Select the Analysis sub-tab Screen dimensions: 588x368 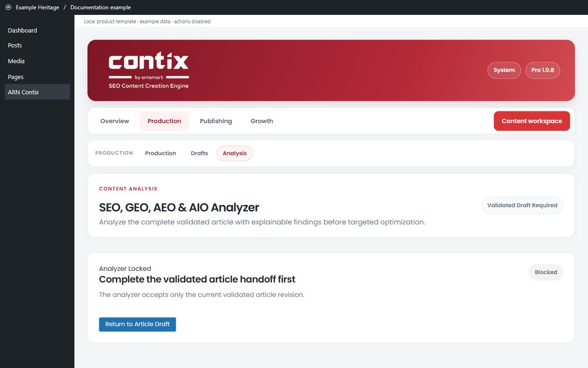234,153
